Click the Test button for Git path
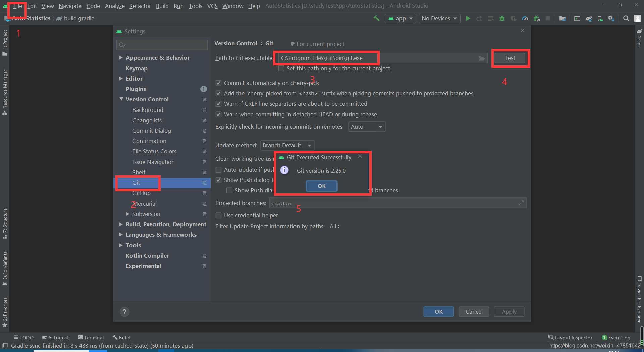Image resolution: width=644 pixels, height=352 pixels. (510, 58)
